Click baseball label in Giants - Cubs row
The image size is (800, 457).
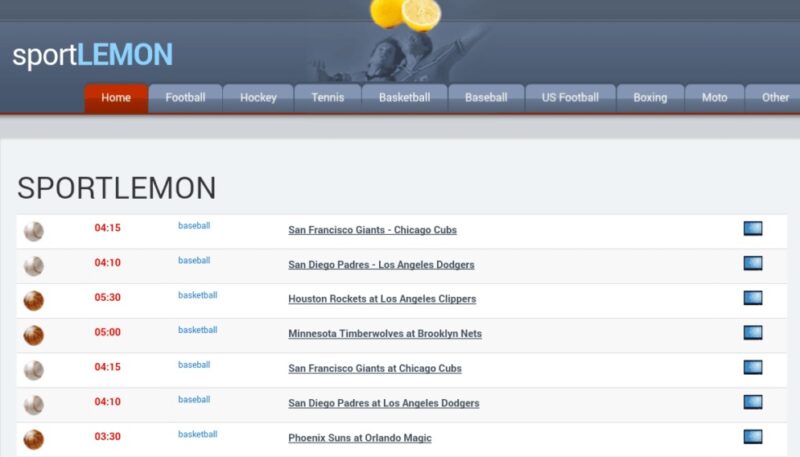pyautogui.click(x=194, y=225)
